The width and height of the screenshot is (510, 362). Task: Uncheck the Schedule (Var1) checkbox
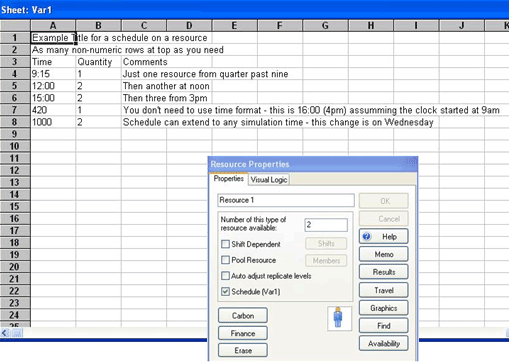pos(225,291)
